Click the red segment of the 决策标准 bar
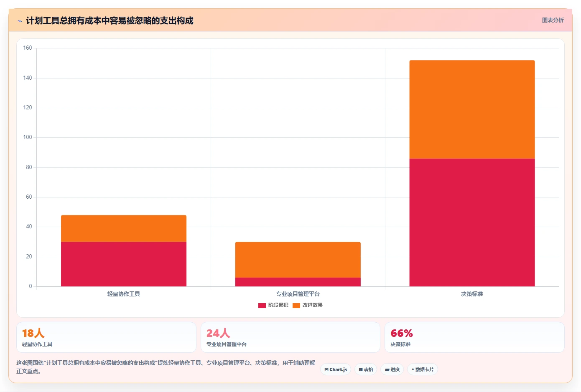 (x=472, y=223)
